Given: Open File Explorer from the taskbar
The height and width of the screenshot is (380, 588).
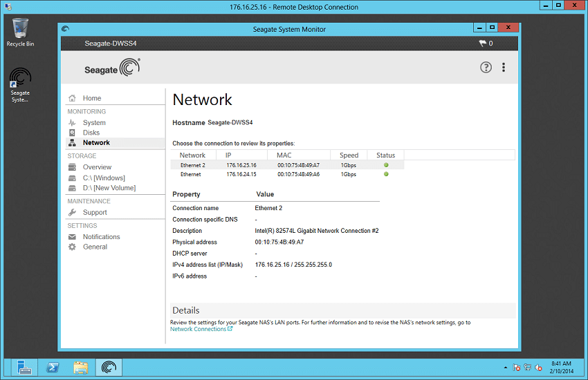Looking at the screenshot, I should pyautogui.click(x=81, y=368).
